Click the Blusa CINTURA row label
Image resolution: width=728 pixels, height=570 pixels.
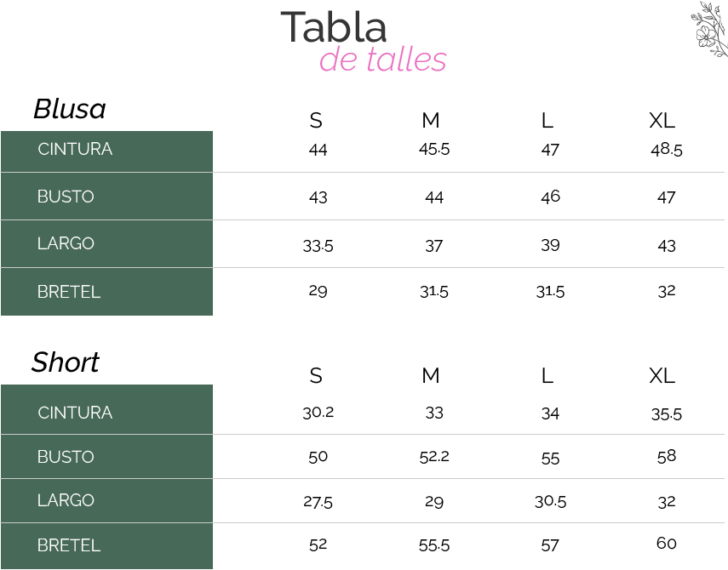[75, 150]
